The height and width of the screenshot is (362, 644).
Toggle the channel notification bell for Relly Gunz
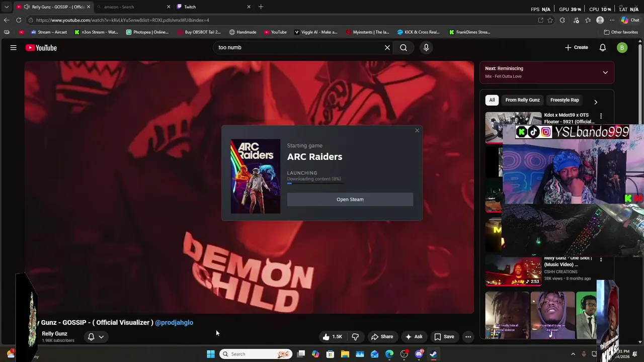point(96,337)
